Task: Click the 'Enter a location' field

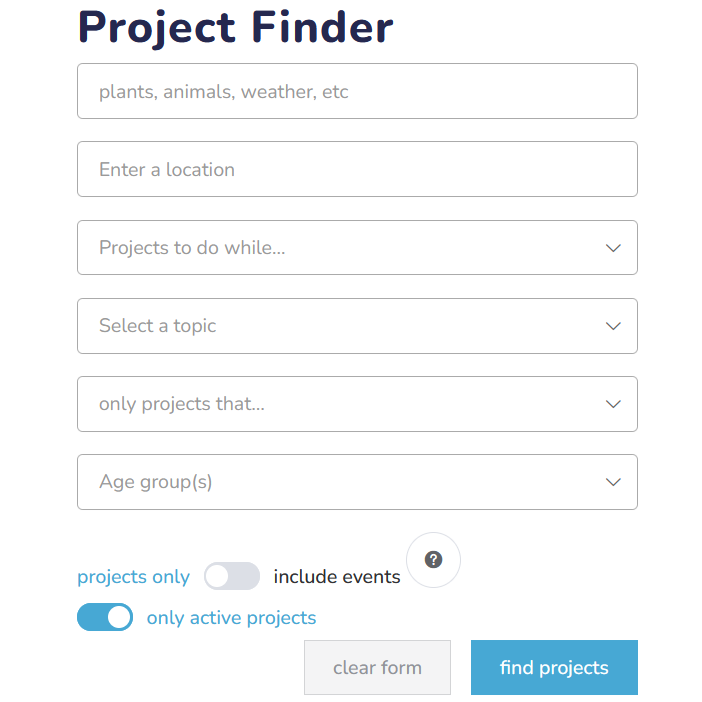Action: click(x=356, y=170)
